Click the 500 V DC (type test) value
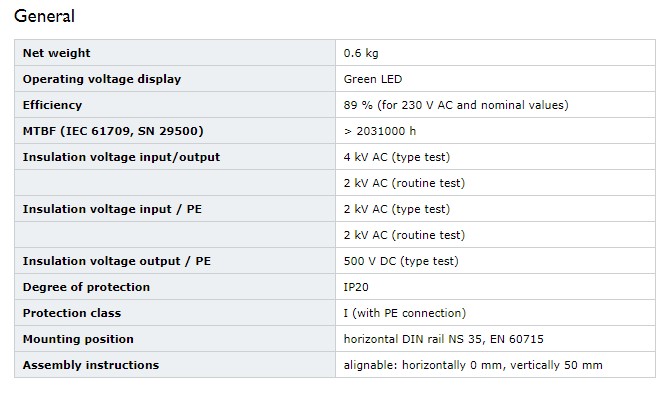The height and width of the screenshot is (396, 672). 401,261
